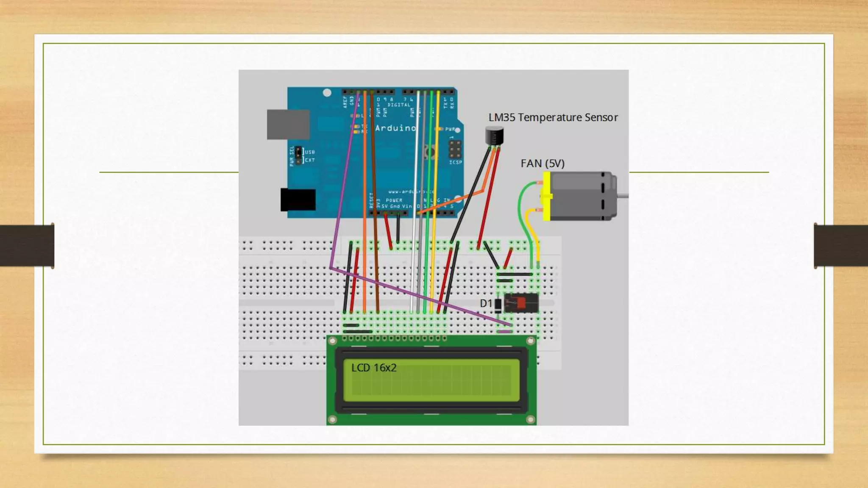
Task: Click the black transistor next to D1
Action: 521,303
